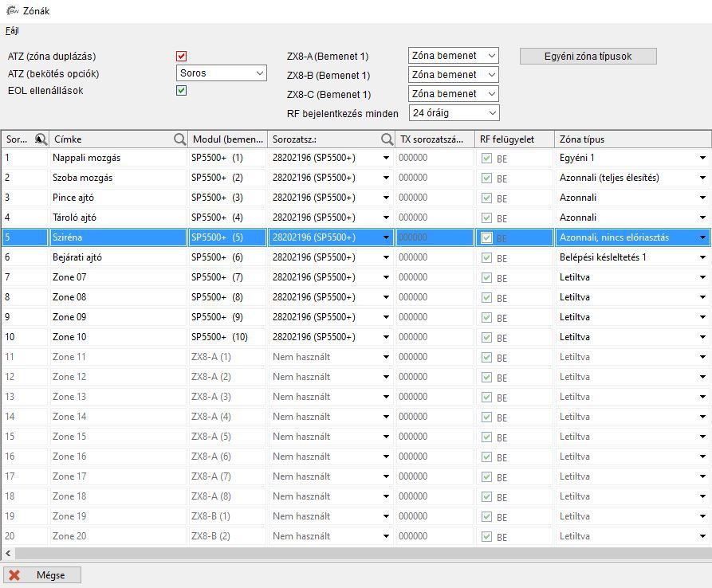
Task: Click module cell ZX8-B (1)
Action: [227, 516]
